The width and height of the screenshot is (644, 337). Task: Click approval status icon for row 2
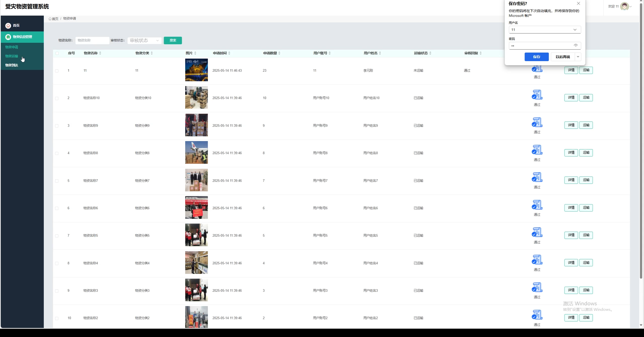[x=537, y=95]
